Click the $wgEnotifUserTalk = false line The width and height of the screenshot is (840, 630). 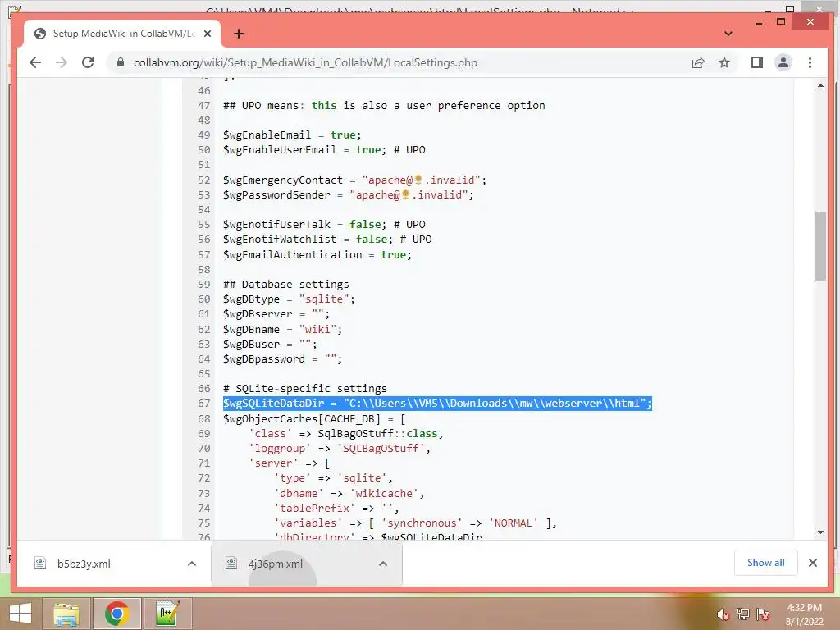[x=324, y=225]
